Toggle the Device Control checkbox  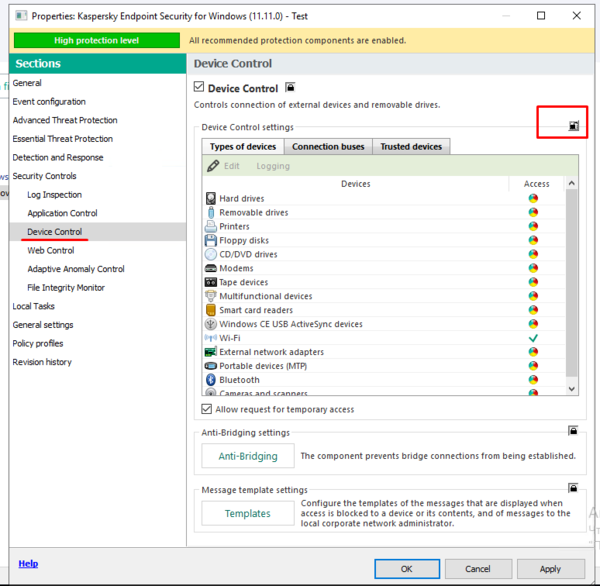[199, 87]
